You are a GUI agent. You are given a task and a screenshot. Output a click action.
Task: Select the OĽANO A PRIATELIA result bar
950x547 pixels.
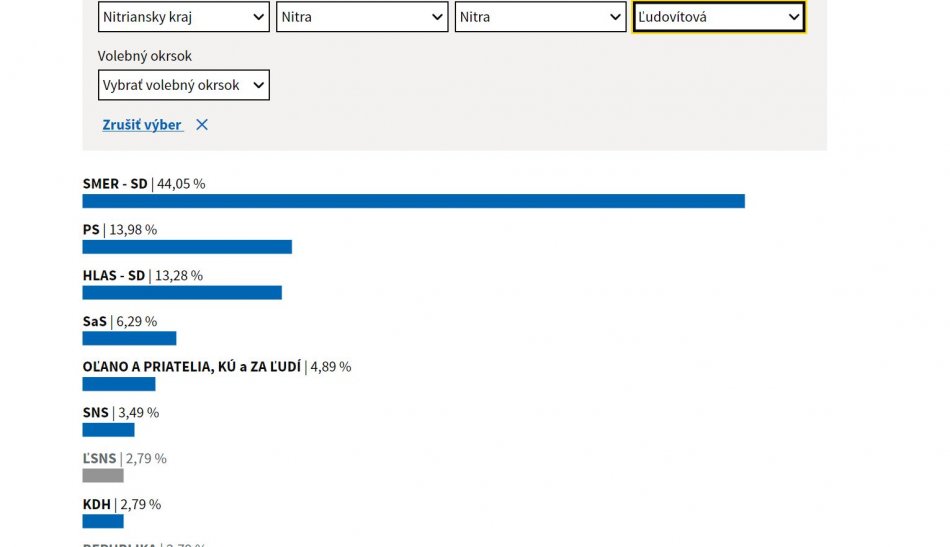coord(119,384)
